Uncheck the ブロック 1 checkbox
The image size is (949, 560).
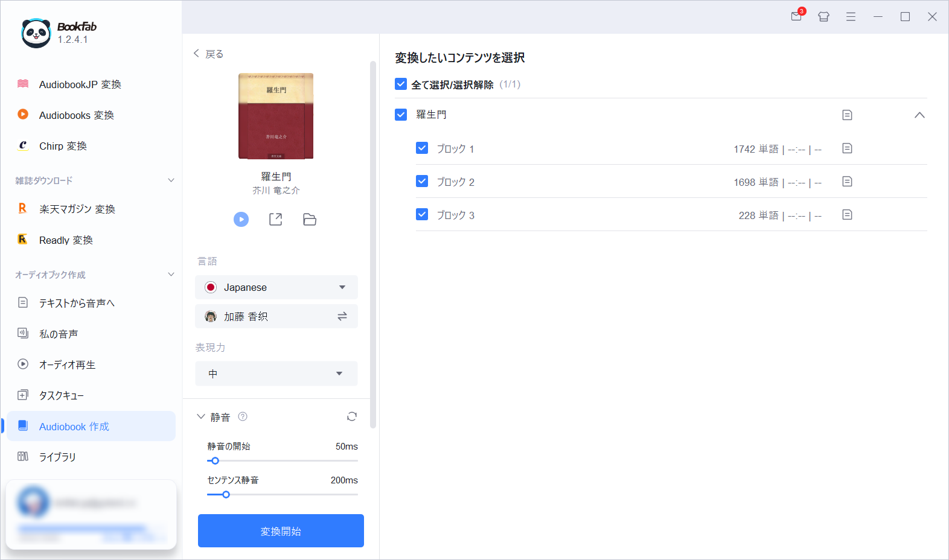(422, 148)
